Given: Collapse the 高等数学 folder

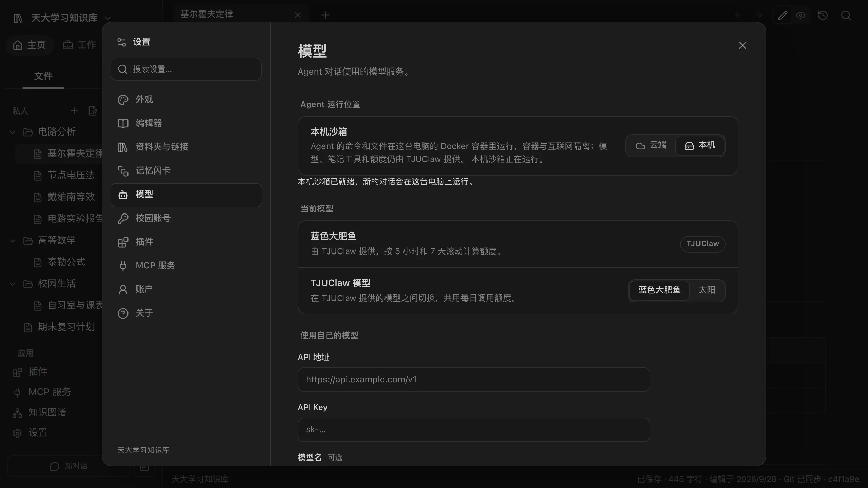Looking at the screenshot, I should point(13,241).
